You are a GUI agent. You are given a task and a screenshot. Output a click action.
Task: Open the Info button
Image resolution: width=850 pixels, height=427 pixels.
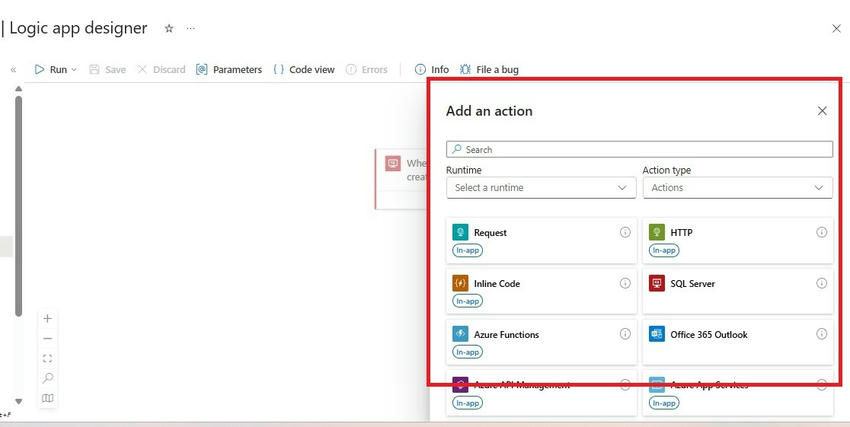click(x=432, y=69)
